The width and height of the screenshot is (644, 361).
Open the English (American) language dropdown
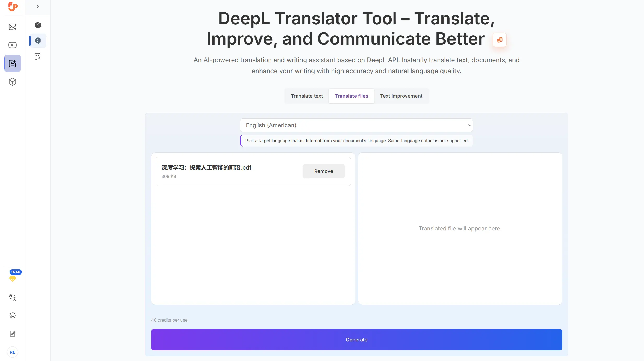356,125
